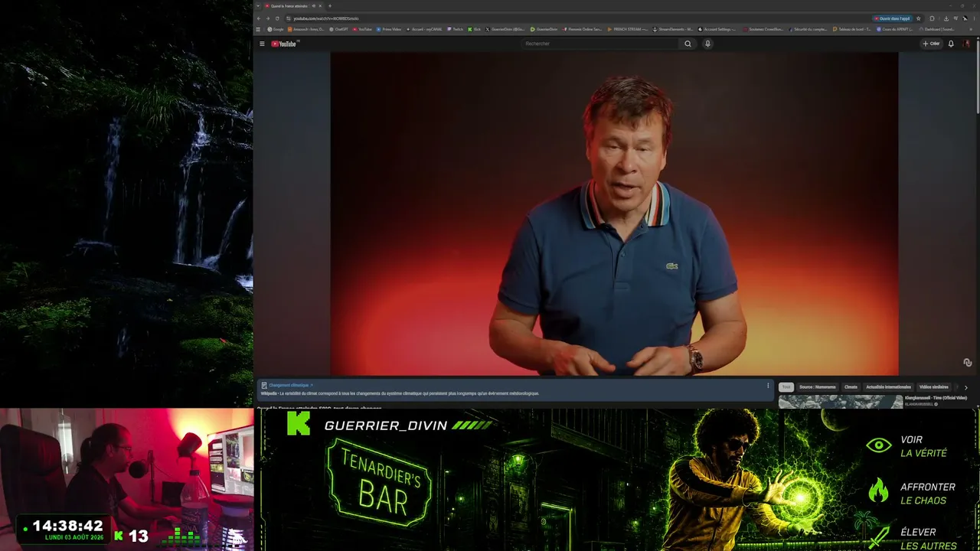Image resolution: width=980 pixels, height=551 pixels.
Task: Bookmark this page with the star icon
Action: point(918,18)
